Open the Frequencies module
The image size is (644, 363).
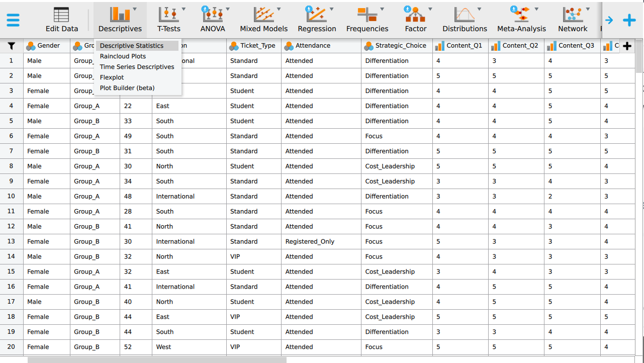click(367, 20)
